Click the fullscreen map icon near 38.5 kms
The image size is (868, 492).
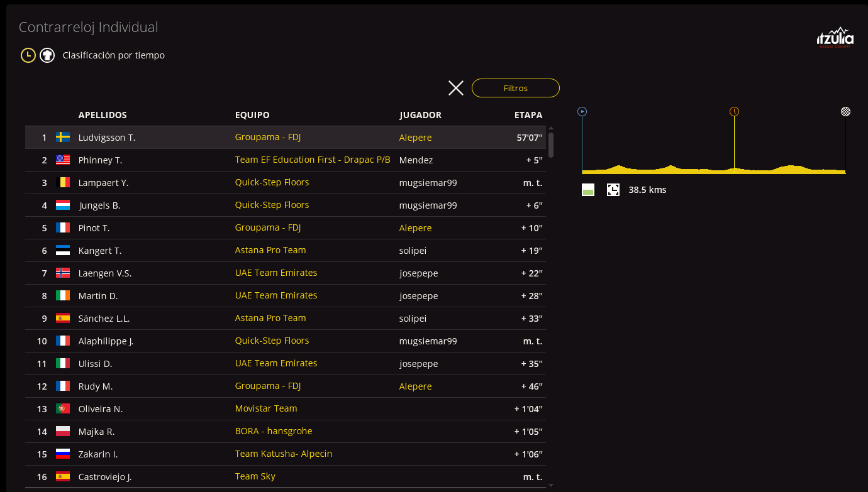point(613,190)
